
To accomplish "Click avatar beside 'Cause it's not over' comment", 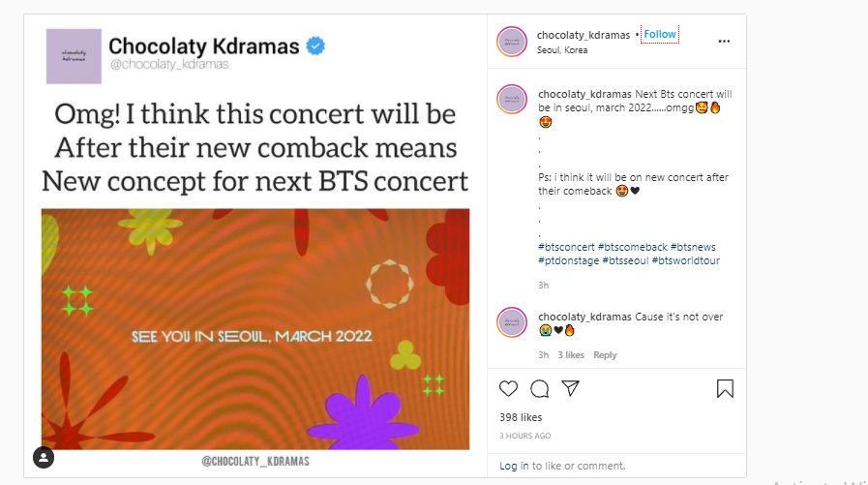I will click(511, 322).
